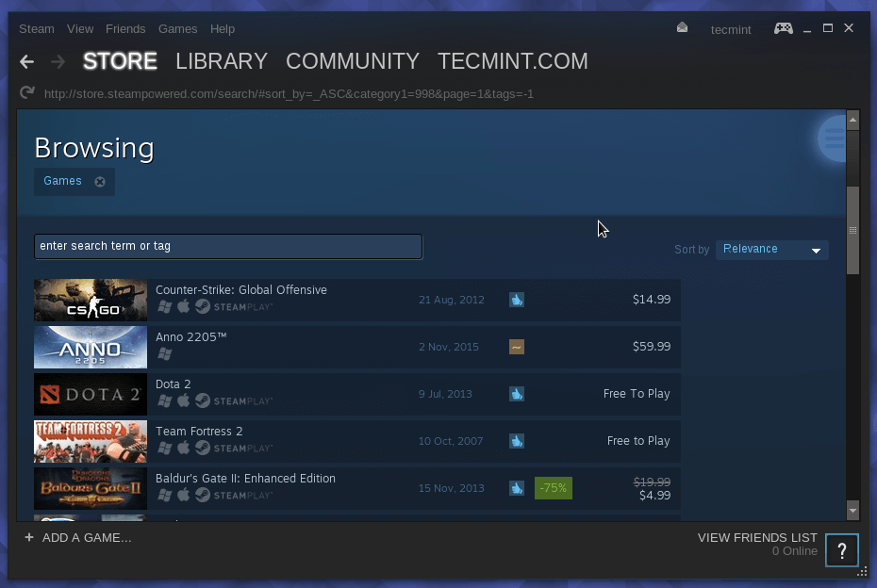Click the store URL address text
The image size is (877, 588).
tap(289, 94)
